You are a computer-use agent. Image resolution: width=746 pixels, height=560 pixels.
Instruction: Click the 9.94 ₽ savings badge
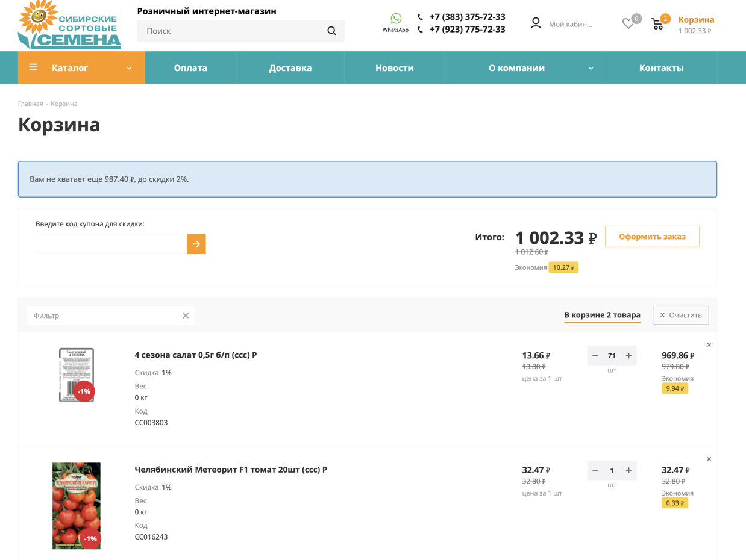(x=675, y=388)
